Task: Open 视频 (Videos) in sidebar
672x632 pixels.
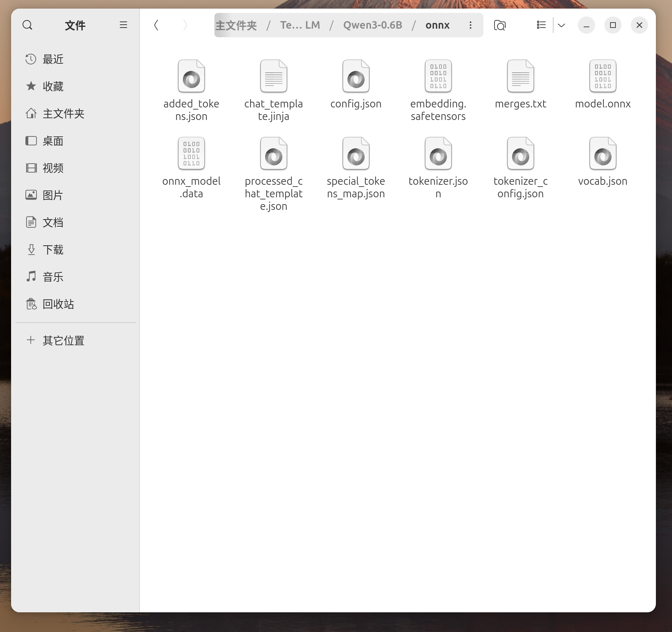Action: click(x=76, y=168)
